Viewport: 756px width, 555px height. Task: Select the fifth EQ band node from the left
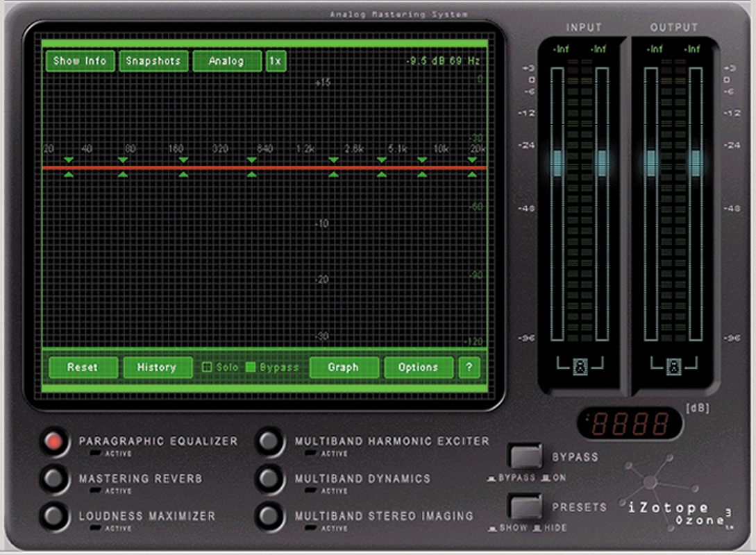(x=333, y=167)
